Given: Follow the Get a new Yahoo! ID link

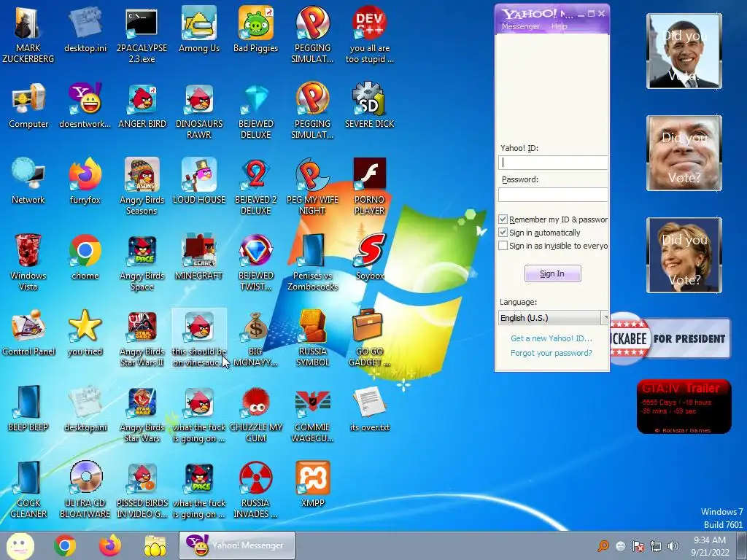Looking at the screenshot, I should point(551,338).
